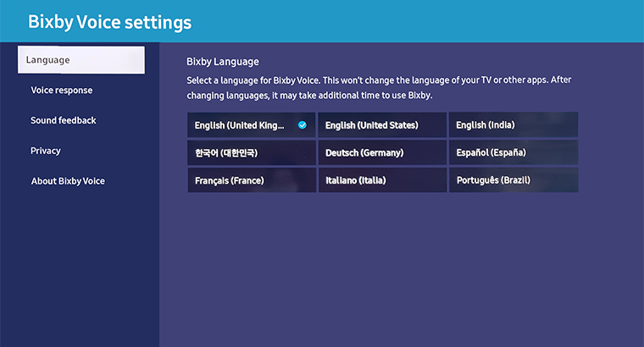
Task: Choose English (United States) language
Action: (382, 125)
